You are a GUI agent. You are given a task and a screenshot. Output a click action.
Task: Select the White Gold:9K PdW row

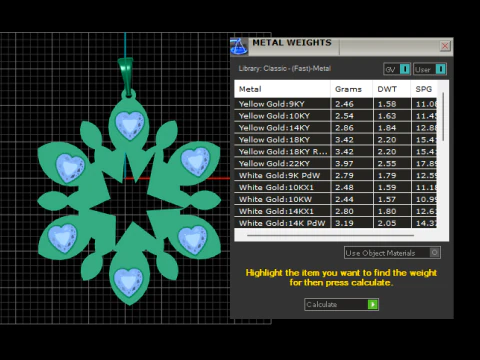click(x=336, y=176)
